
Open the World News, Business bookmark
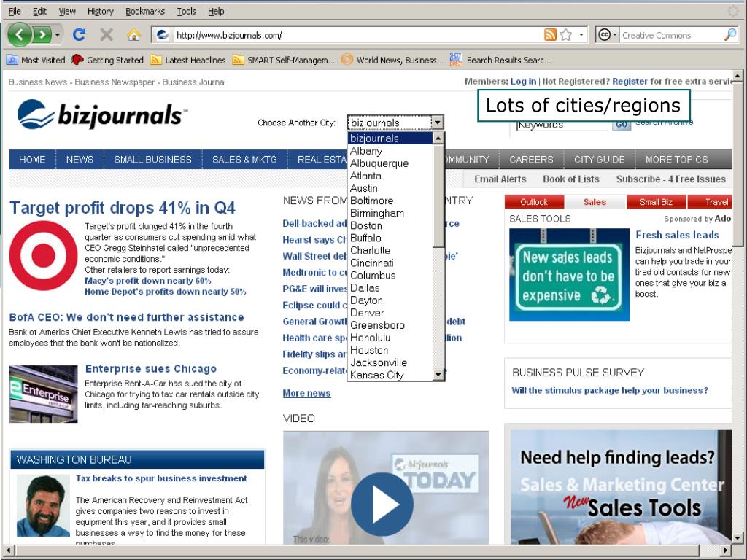(x=392, y=60)
